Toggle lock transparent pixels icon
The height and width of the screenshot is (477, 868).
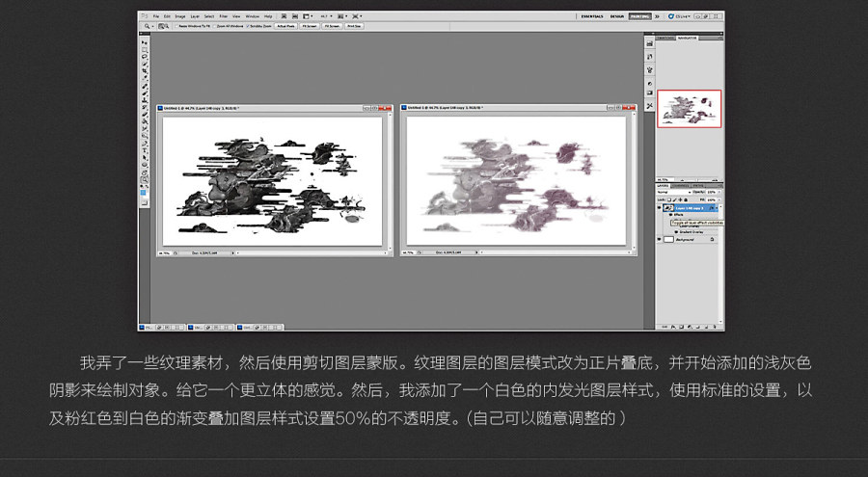(669, 199)
